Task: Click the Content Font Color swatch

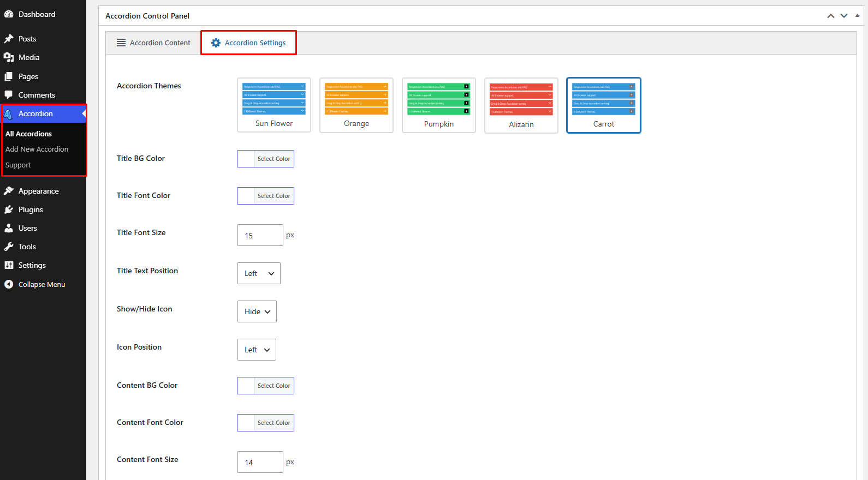Action: click(x=246, y=423)
